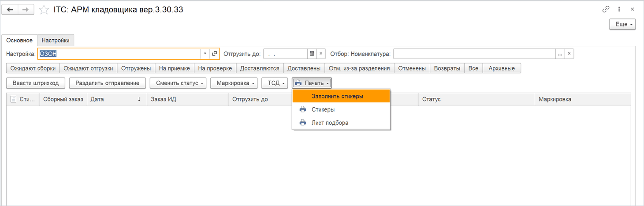
Task: Click the Сти... column header
Action: coord(23,99)
